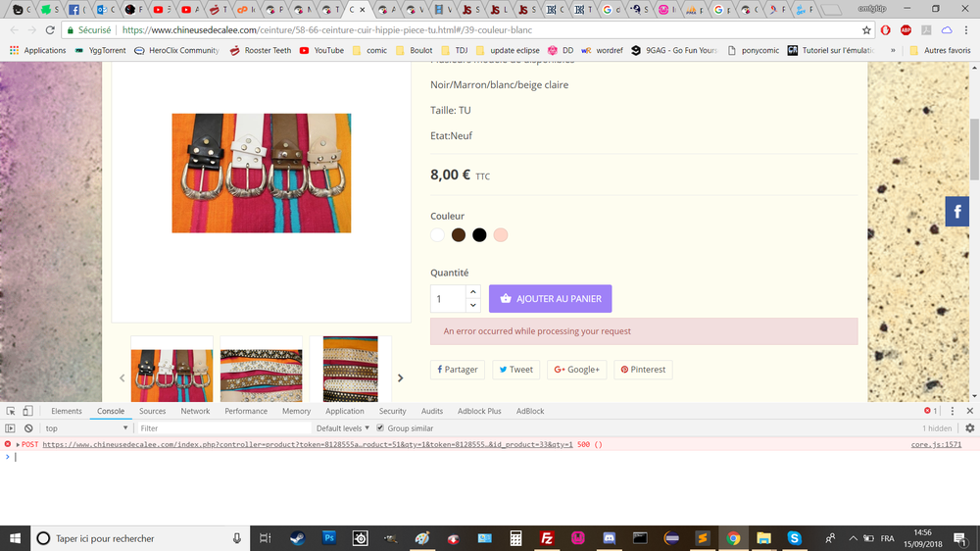Click the AJOUTER AU PANIER button
Viewport: 980px width, 551px height.
click(x=550, y=299)
